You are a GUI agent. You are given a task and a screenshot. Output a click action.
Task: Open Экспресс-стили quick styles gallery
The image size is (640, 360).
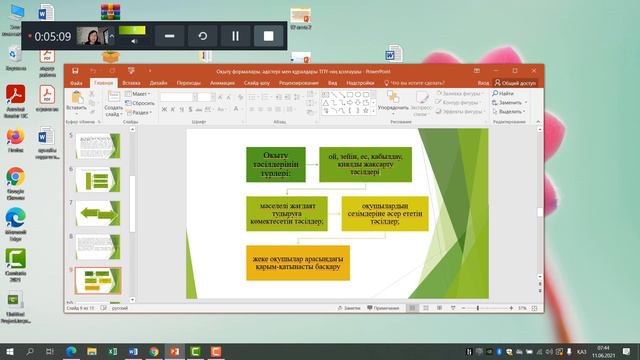click(x=421, y=104)
